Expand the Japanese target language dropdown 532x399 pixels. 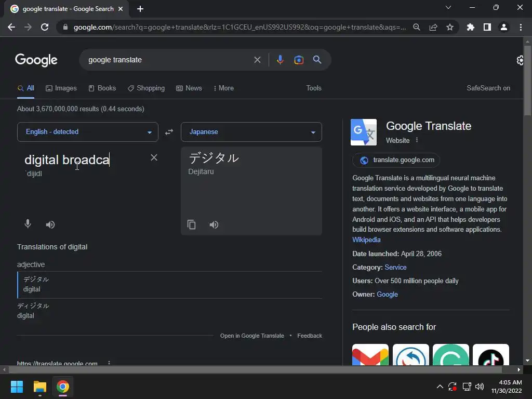251,132
